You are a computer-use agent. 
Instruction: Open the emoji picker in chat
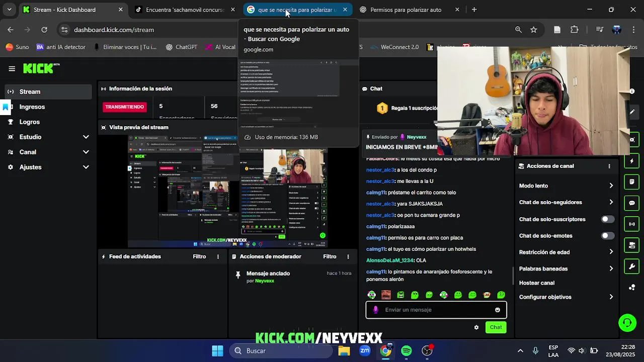498,310
